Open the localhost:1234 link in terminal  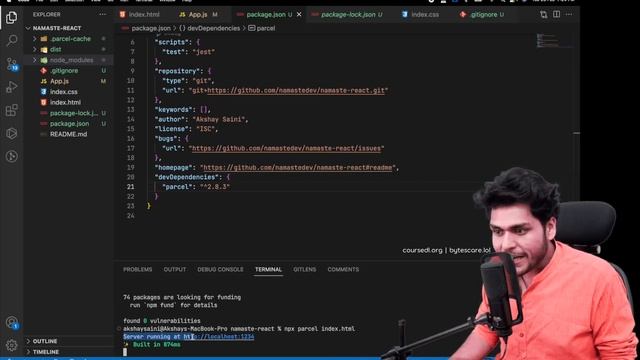pos(219,337)
